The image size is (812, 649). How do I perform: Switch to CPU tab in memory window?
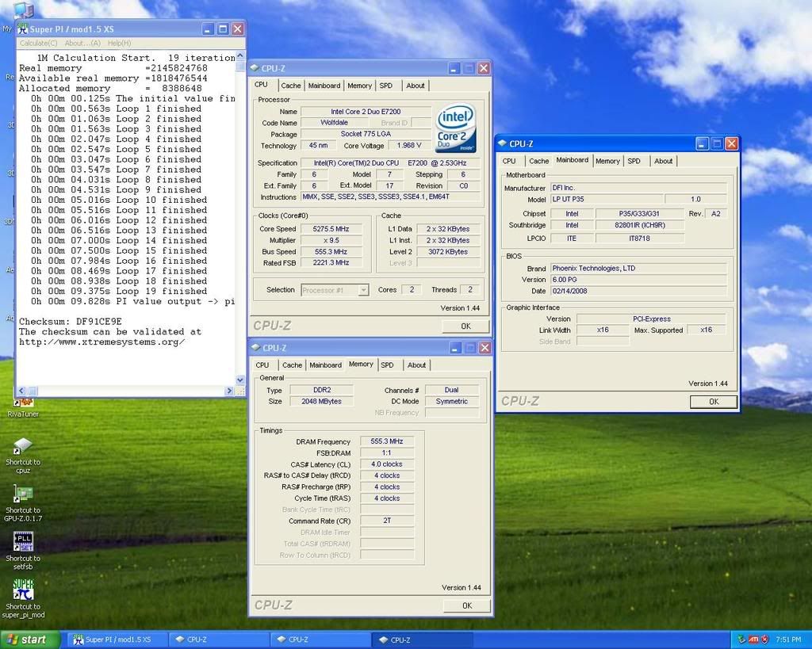point(262,365)
